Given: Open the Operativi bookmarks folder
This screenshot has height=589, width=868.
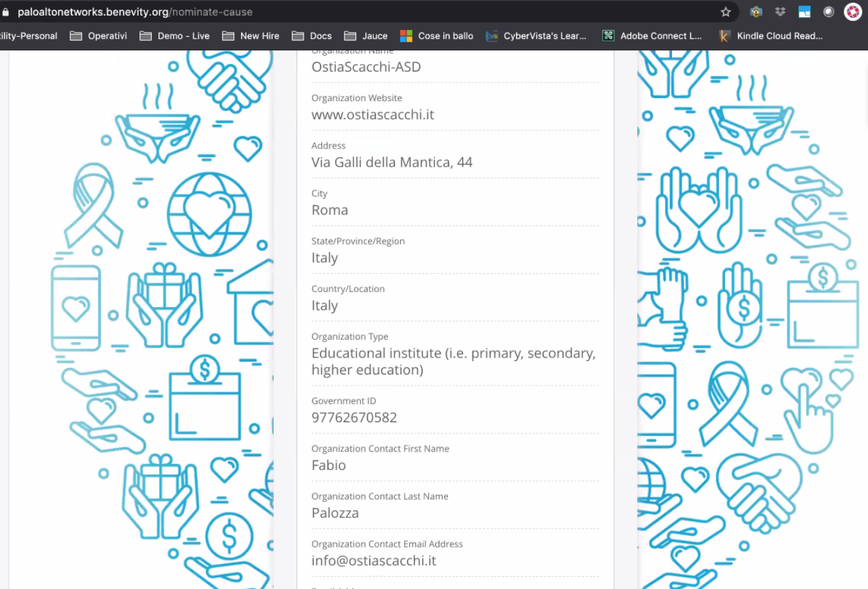Looking at the screenshot, I should click(98, 36).
